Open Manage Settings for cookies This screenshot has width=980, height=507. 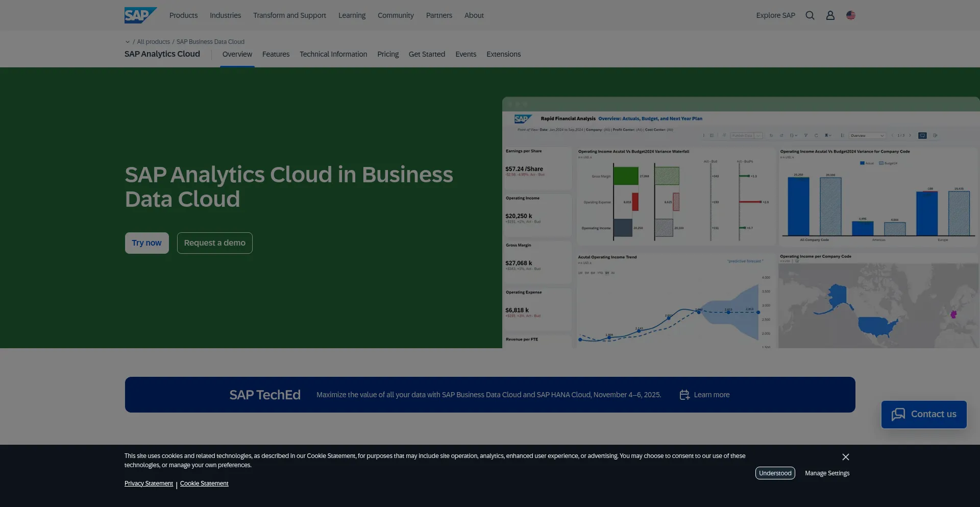pos(827,473)
